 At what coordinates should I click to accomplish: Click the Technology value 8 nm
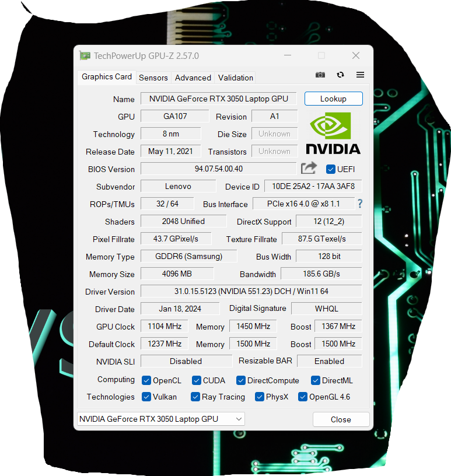(x=171, y=134)
